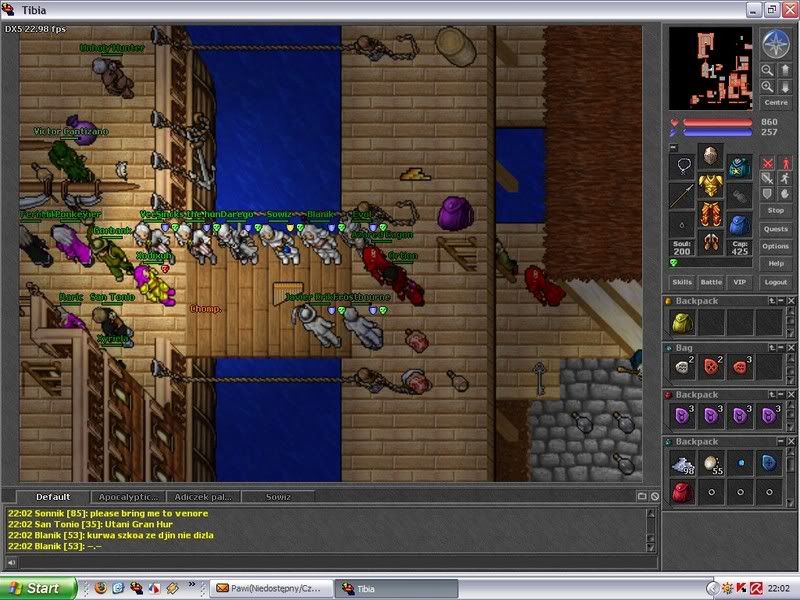
Task: Click the blue backpack ammo slot
Action: [739, 224]
